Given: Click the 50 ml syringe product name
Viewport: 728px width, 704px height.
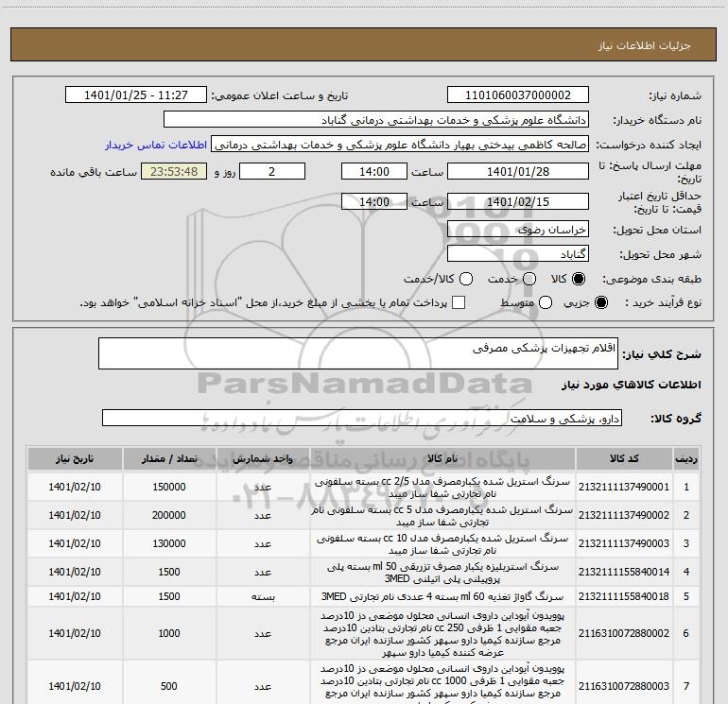Looking at the screenshot, I should (x=442, y=573).
